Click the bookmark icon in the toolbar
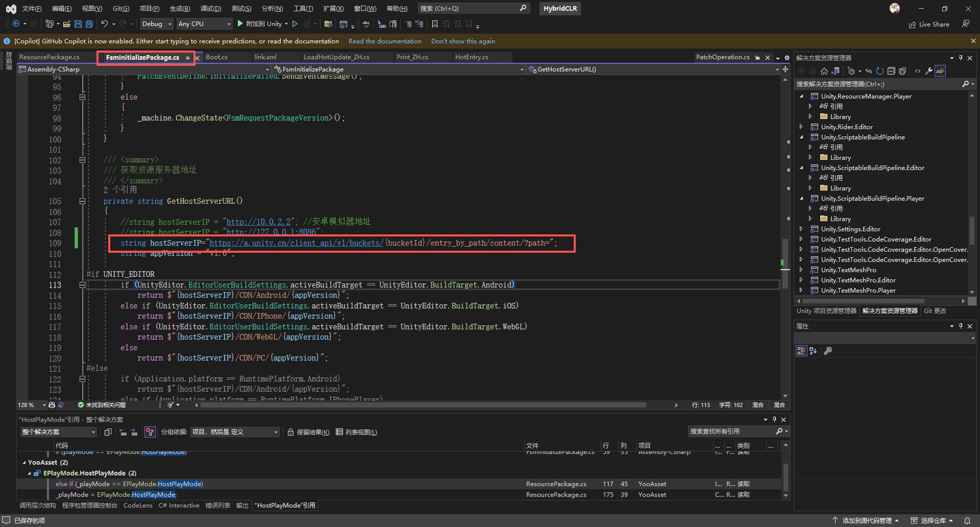The image size is (980, 527). click(x=435, y=24)
